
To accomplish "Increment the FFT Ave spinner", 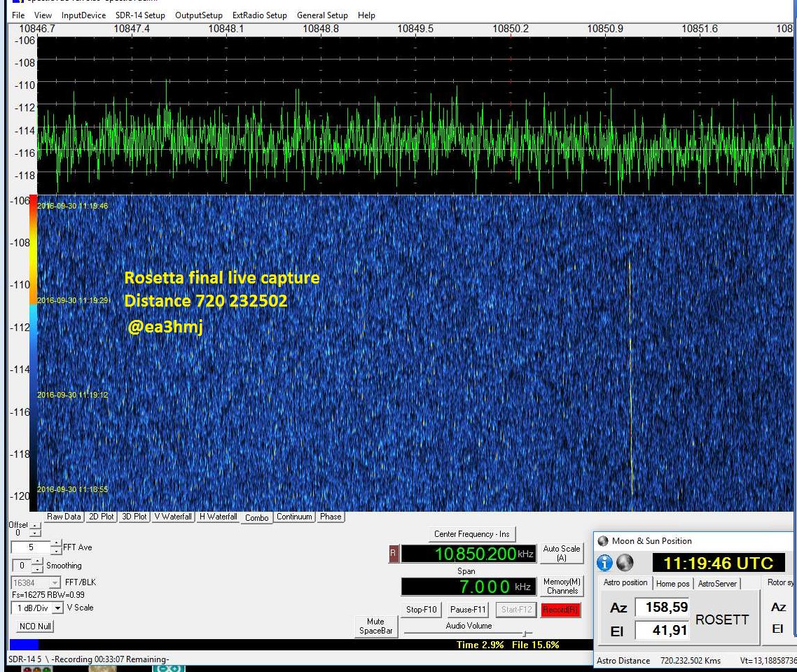I will 57,543.
